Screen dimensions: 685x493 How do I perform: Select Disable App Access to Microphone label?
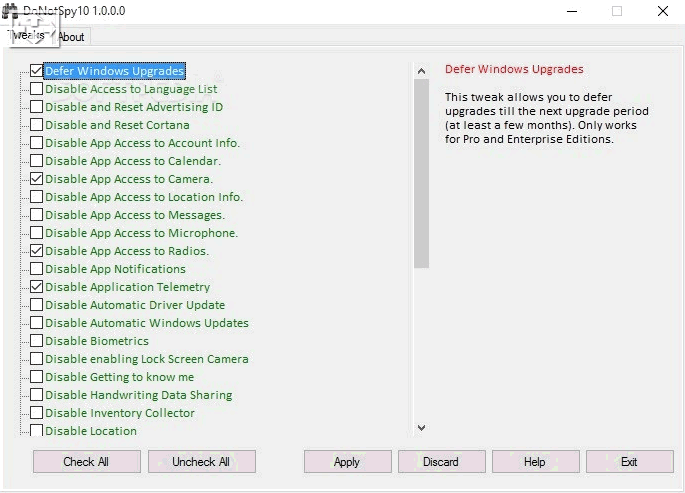[142, 233]
